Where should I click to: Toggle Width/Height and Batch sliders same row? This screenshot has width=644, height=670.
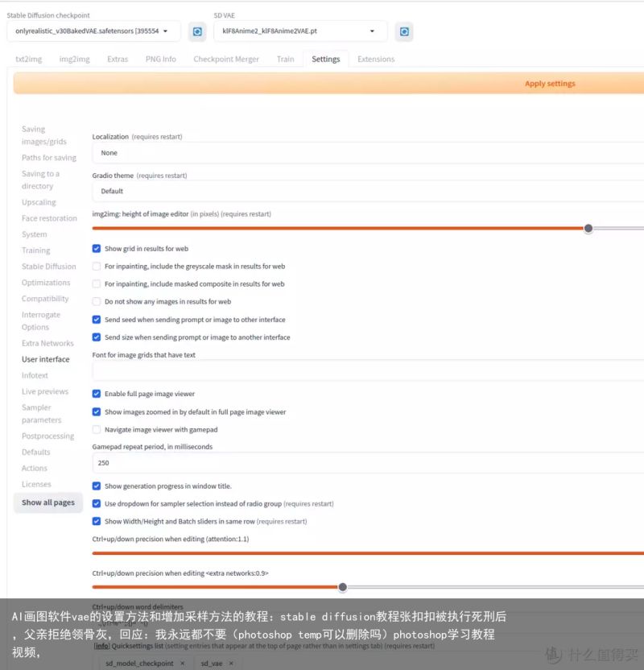tap(97, 521)
